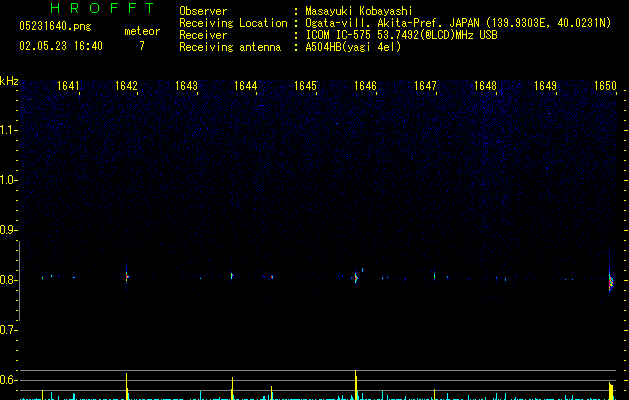Image resolution: width=629 pixels, height=400 pixels.
Task: Click the meteor count value 7
Action: tap(142, 46)
